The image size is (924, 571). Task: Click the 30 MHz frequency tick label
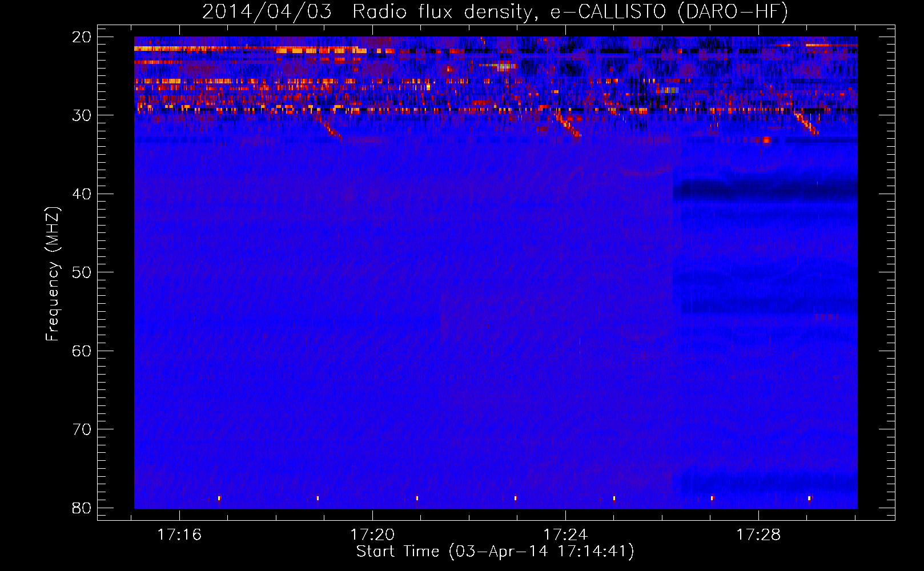click(x=82, y=115)
